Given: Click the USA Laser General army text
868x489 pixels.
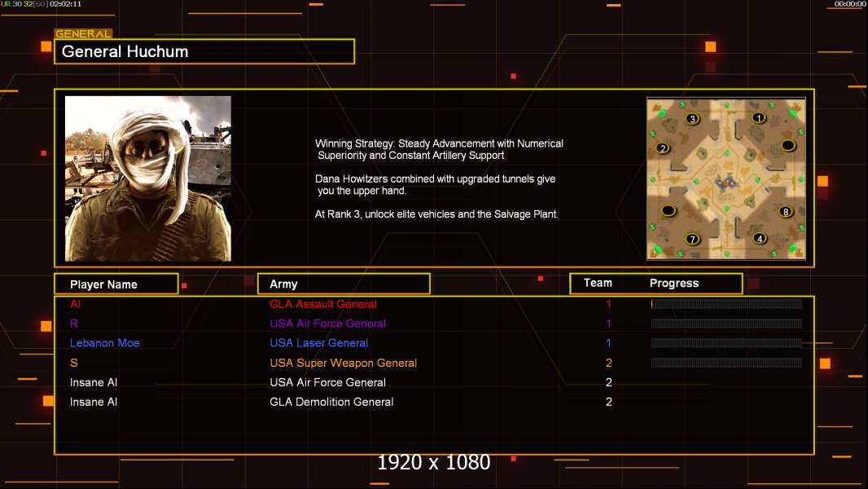Looking at the screenshot, I should click(x=319, y=343).
